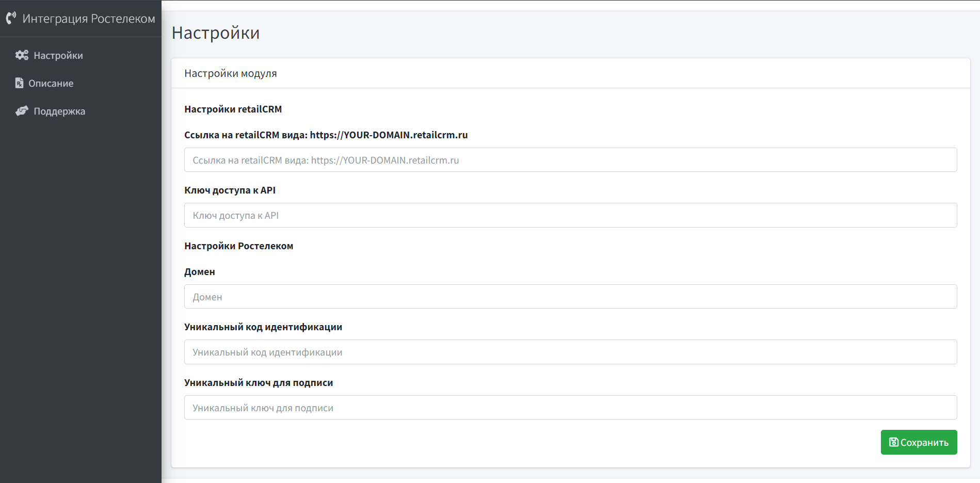Click the Настройки retailCRM section title
This screenshot has height=483, width=980.
point(233,109)
